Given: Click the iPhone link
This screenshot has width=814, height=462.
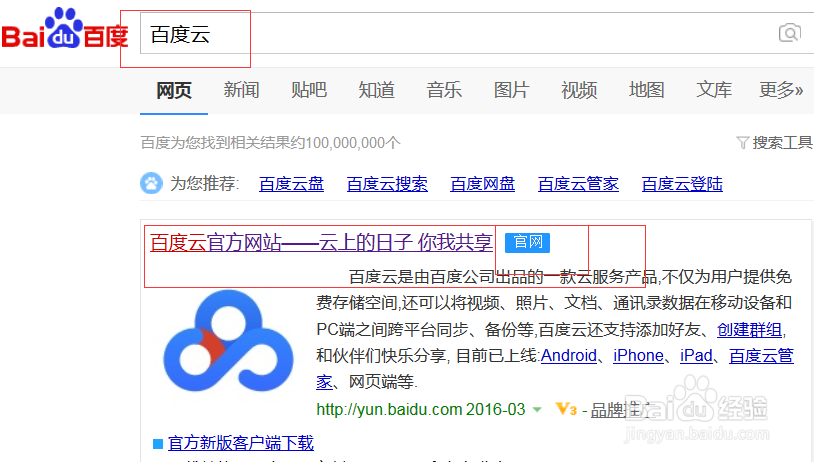Looking at the screenshot, I should (639, 356).
